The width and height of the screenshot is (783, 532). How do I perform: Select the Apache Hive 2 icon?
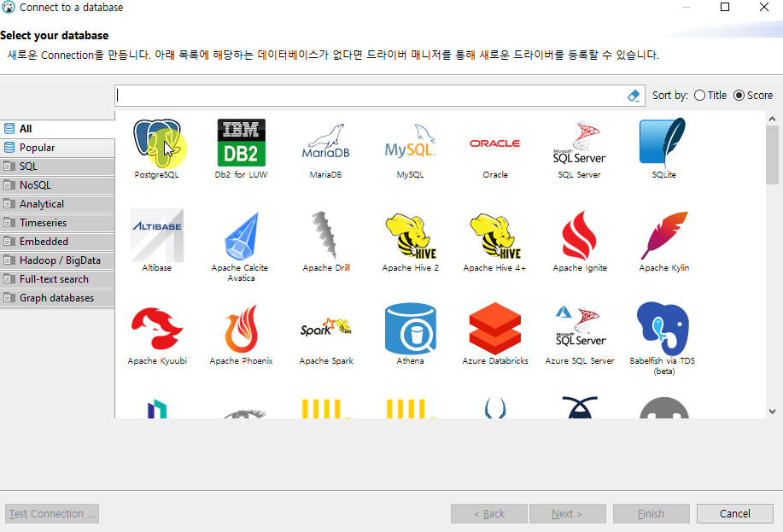coord(410,236)
